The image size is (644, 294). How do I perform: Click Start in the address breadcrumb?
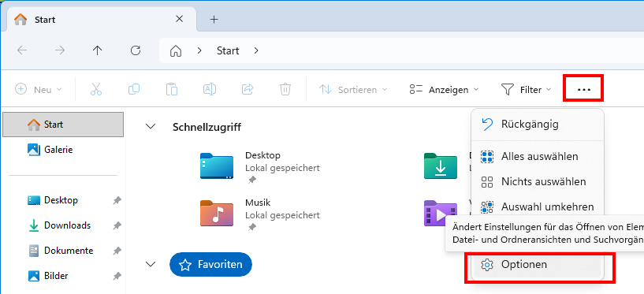click(228, 51)
